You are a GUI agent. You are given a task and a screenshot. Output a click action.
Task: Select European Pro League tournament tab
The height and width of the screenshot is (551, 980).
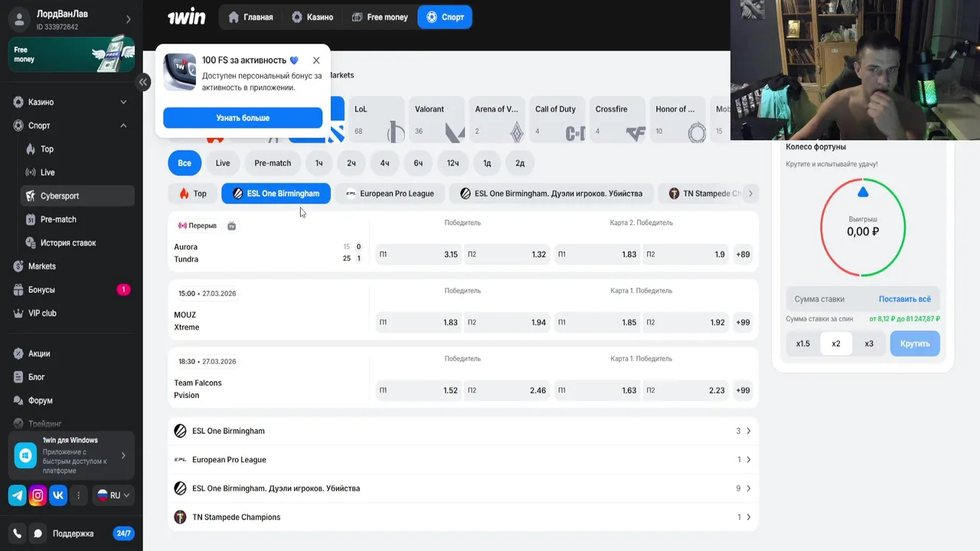pos(390,194)
